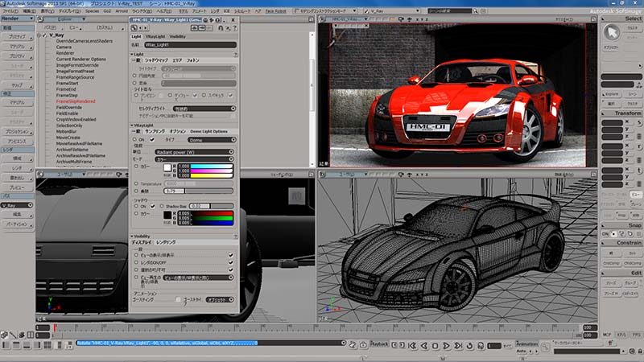Open the light type Dome dropdown
The image size is (644, 362).
(x=212, y=140)
